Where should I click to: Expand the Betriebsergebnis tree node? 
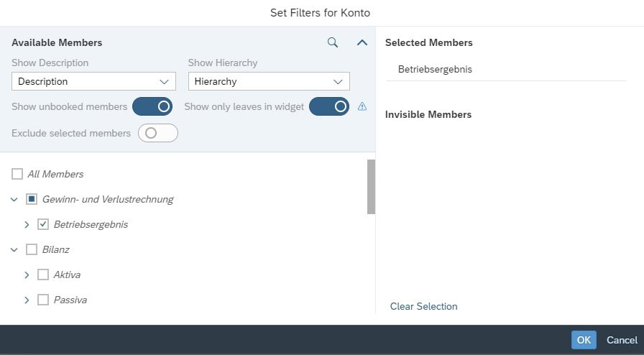pos(27,224)
